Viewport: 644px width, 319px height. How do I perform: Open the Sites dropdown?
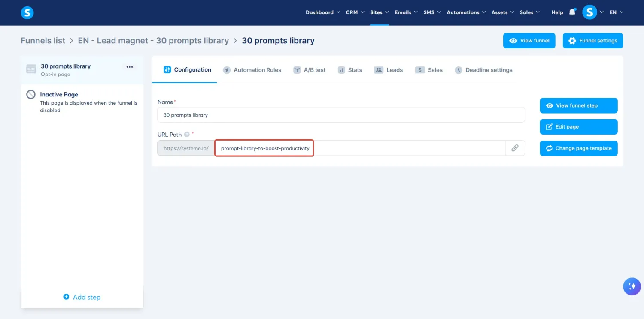(x=380, y=12)
